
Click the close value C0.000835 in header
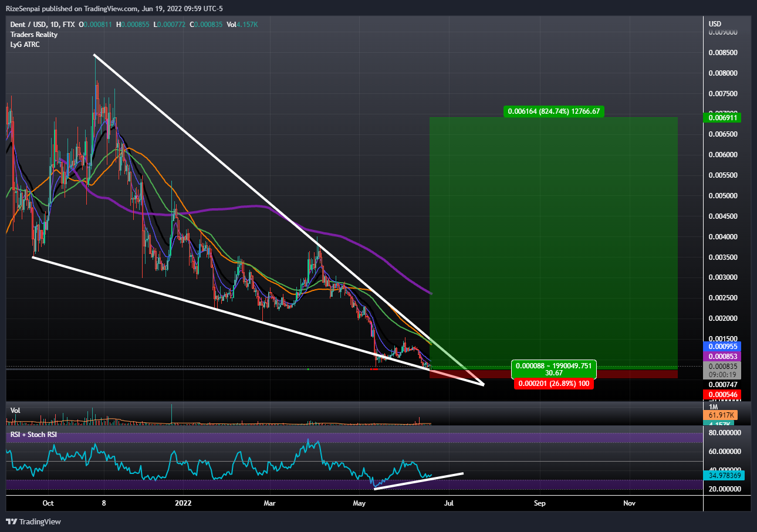coord(205,25)
